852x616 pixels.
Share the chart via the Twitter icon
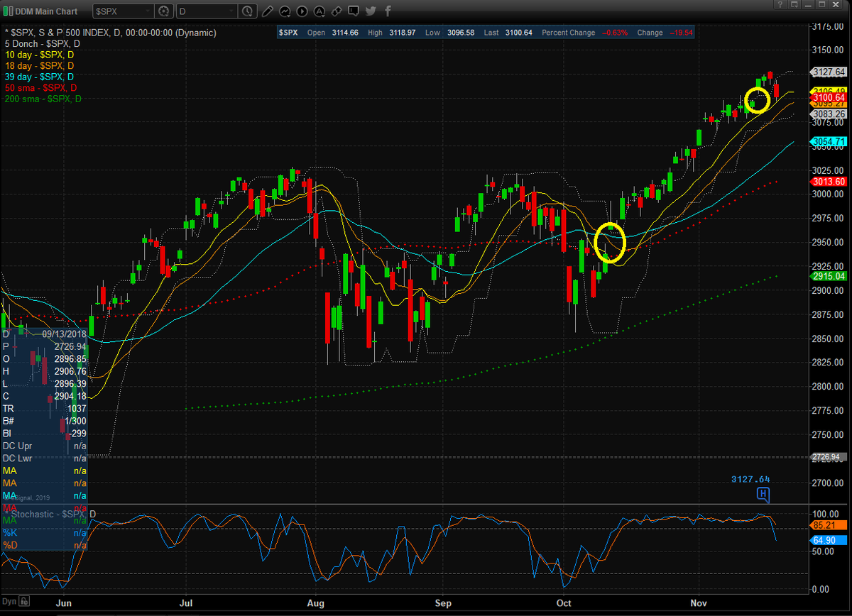coord(371,11)
